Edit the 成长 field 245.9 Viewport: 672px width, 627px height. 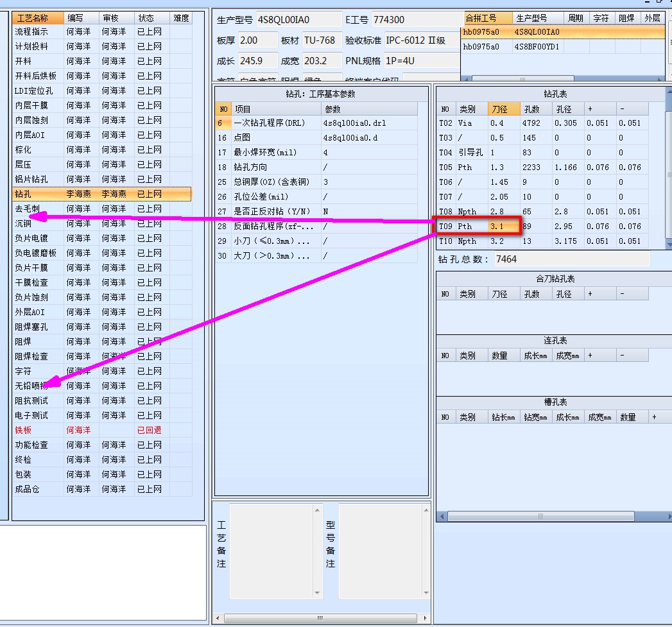pyautogui.click(x=257, y=61)
